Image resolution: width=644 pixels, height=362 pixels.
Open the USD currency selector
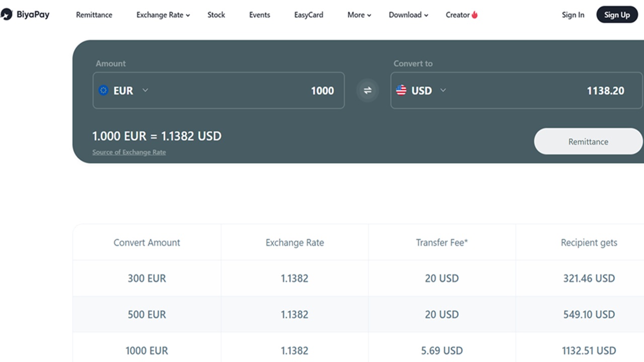click(443, 90)
